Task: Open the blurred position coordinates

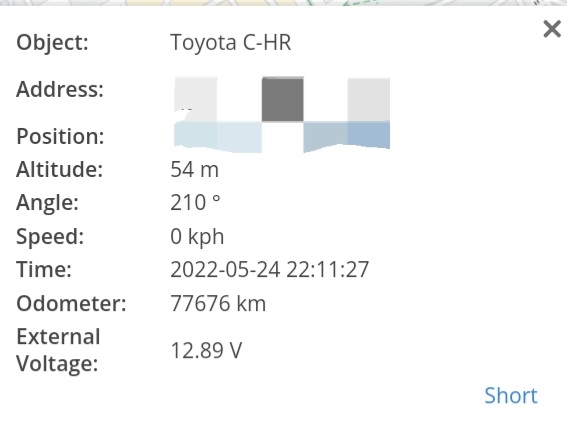Action: click(x=282, y=137)
